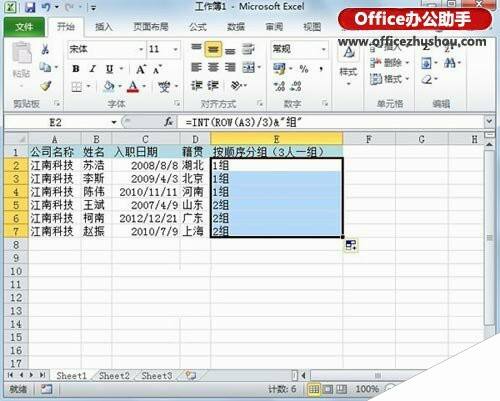Viewport: 500px width, 401px height.
Task: Click the Format Painter brush icon
Action: 46,86
